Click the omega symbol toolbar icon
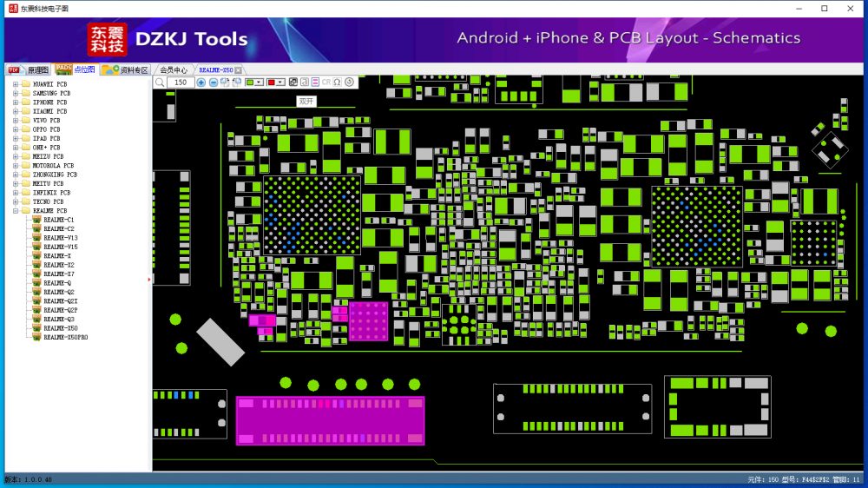This screenshot has width=868, height=488. 338,82
